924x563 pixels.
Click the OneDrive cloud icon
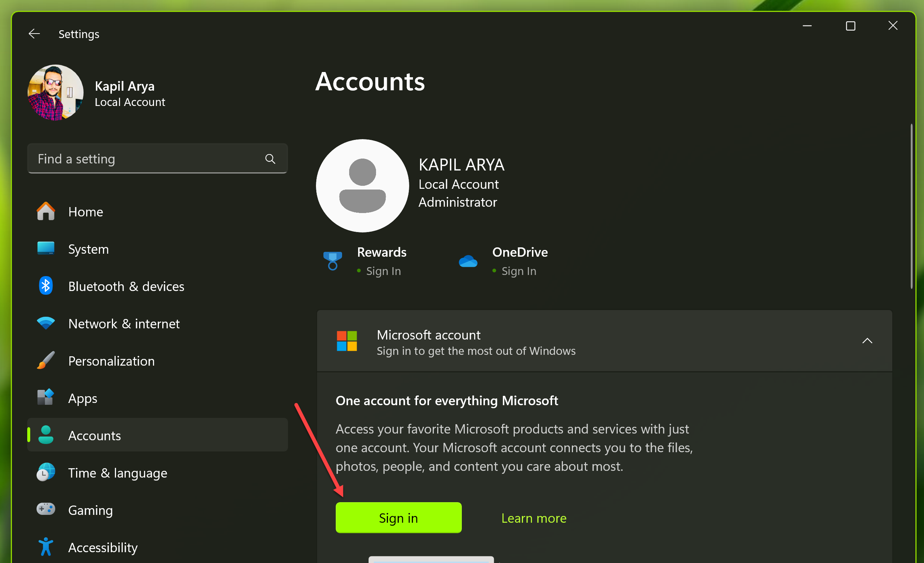468,261
